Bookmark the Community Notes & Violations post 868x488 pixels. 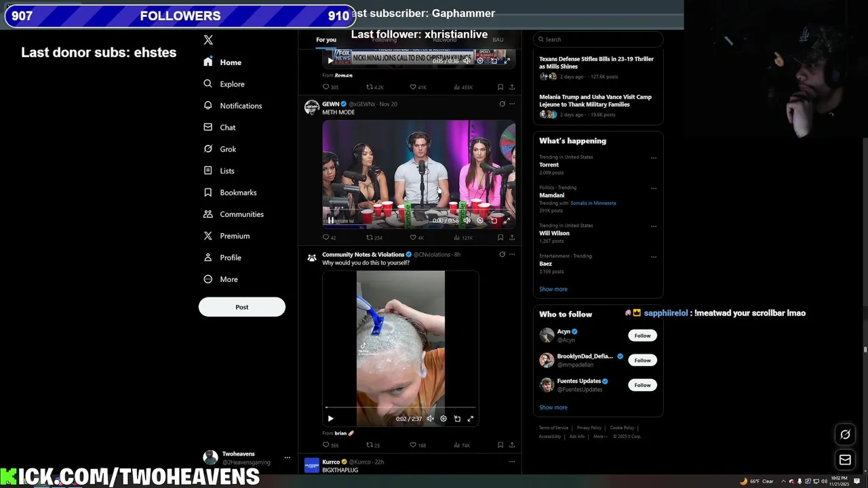pyautogui.click(x=500, y=445)
